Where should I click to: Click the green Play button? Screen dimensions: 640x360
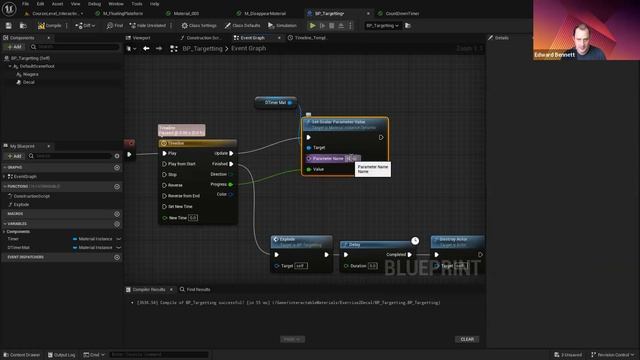[313, 26]
